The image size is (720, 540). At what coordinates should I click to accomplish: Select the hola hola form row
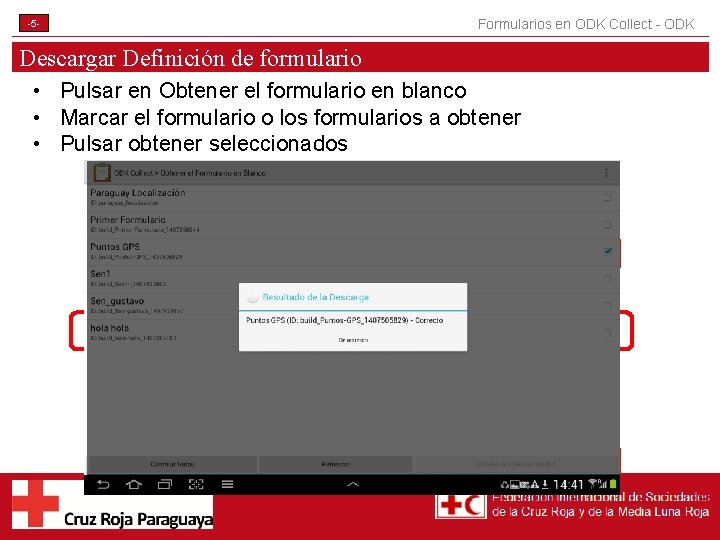tap(353, 333)
